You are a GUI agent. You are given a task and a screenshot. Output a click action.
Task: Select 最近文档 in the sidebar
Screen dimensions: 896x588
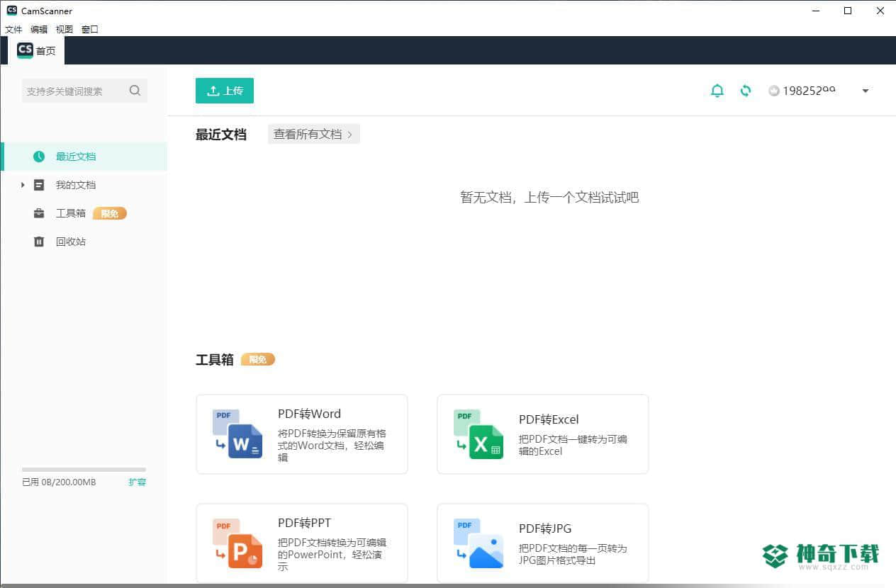[x=84, y=157]
